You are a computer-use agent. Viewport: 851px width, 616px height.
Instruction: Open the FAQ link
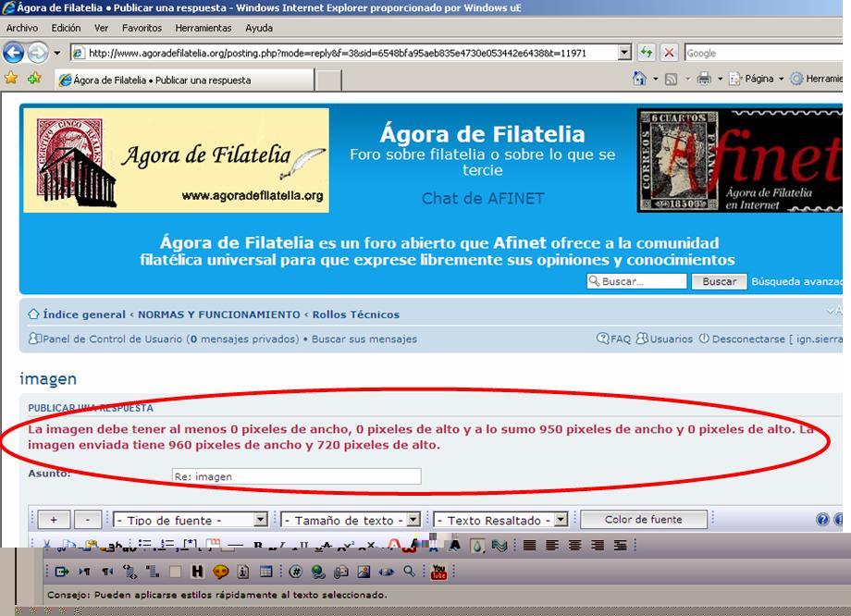(x=621, y=339)
